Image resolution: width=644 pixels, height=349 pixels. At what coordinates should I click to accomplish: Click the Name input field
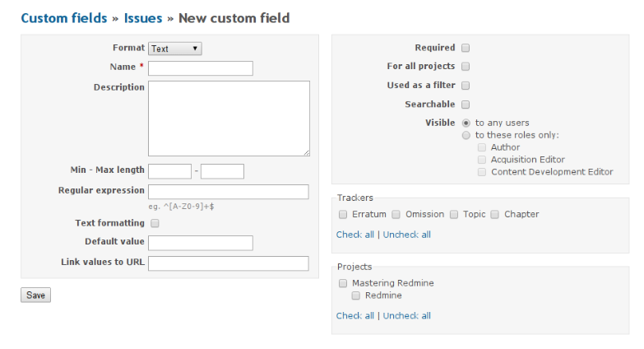[x=200, y=68]
